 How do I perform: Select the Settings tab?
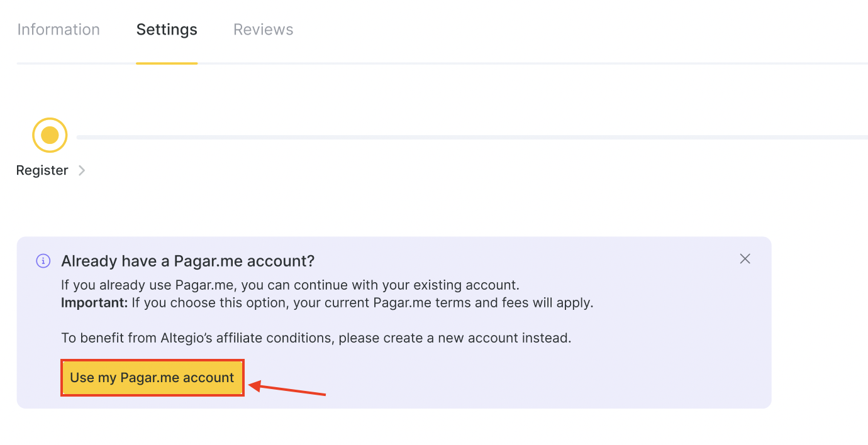pyautogui.click(x=167, y=30)
